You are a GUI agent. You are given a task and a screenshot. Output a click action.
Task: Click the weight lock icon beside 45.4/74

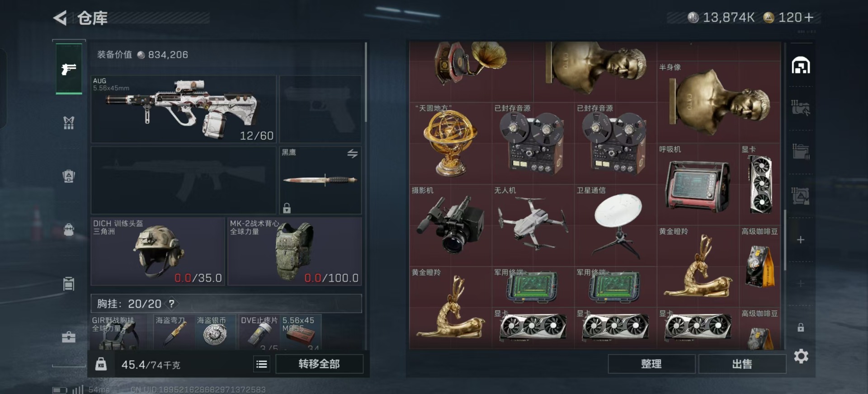point(101,364)
